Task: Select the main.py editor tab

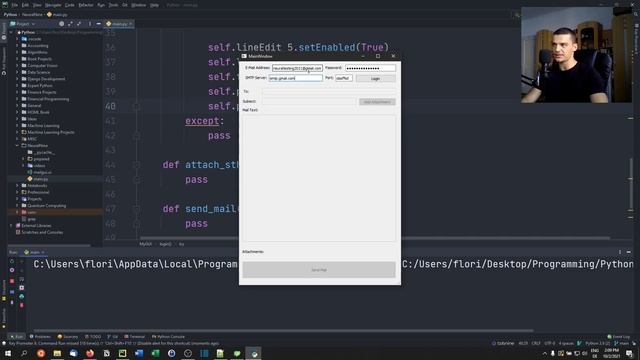Action: (x=119, y=24)
